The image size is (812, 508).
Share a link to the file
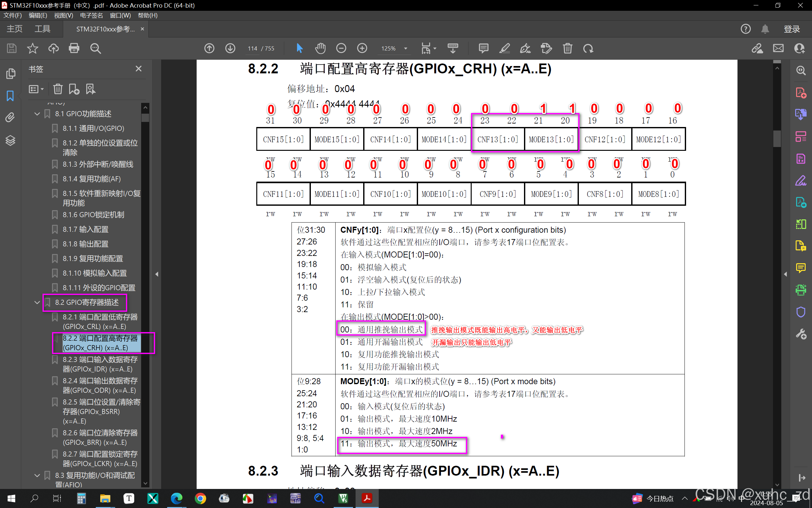[757, 48]
